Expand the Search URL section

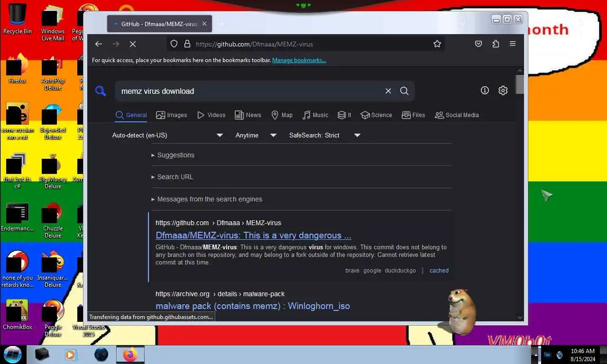pyautogui.click(x=172, y=177)
